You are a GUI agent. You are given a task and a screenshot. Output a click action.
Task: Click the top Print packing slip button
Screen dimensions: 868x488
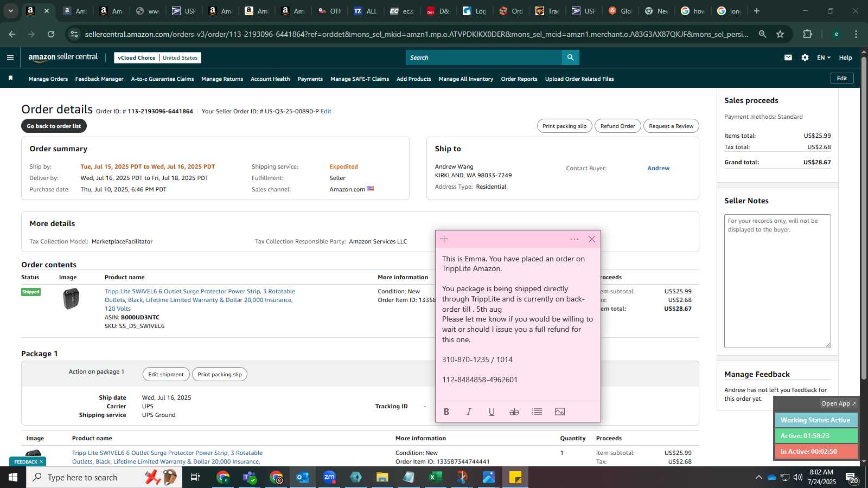pos(565,126)
